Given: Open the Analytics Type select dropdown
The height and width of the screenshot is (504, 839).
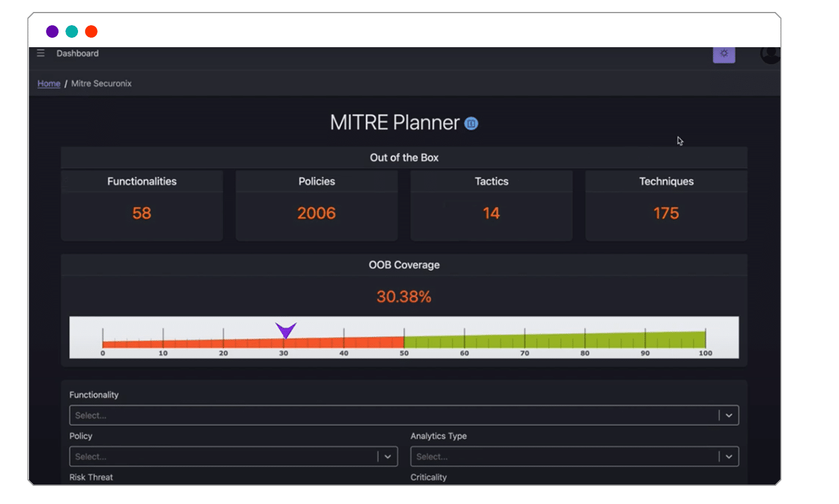Looking at the screenshot, I should (575, 456).
